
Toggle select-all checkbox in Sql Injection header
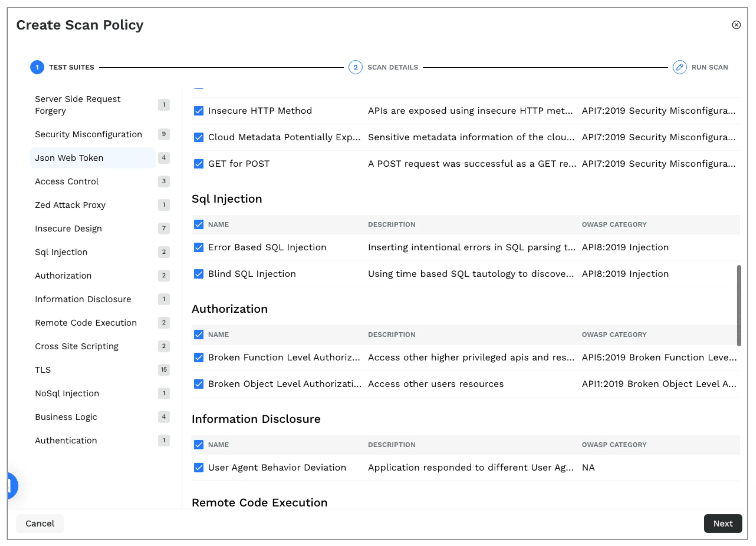[x=199, y=224]
